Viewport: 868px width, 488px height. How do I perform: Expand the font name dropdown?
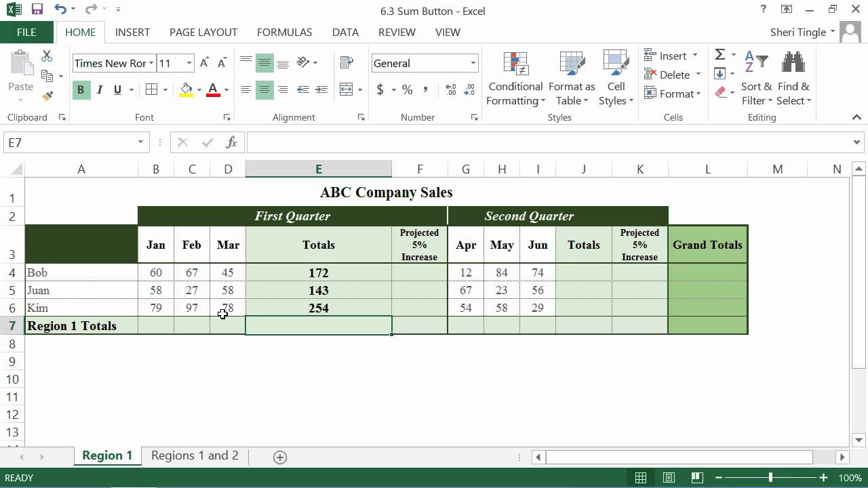click(x=151, y=63)
